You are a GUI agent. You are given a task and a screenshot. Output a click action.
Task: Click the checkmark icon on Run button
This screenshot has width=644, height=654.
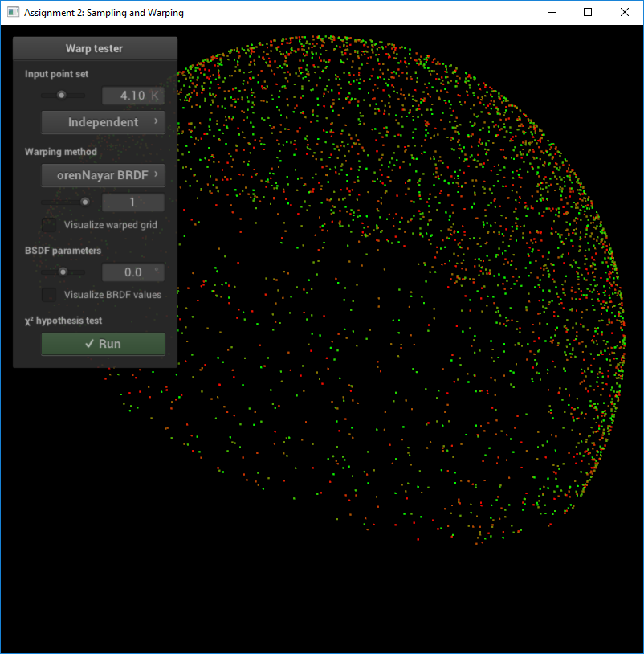click(x=89, y=344)
